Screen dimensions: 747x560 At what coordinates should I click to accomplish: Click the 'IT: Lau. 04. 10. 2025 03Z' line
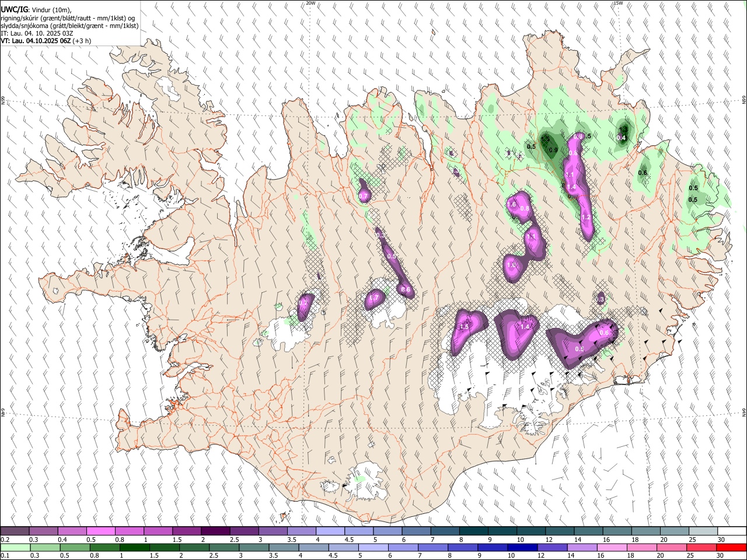(37, 33)
